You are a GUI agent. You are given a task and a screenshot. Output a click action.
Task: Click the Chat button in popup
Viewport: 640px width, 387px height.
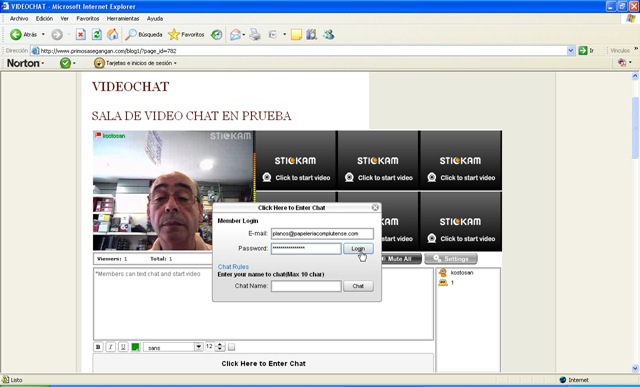pos(358,286)
